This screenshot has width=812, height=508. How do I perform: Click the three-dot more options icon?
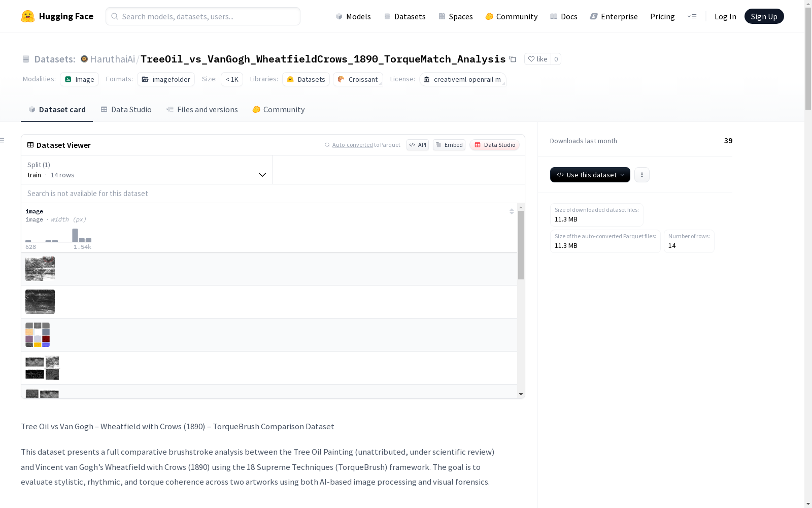(x=642, y=175)
